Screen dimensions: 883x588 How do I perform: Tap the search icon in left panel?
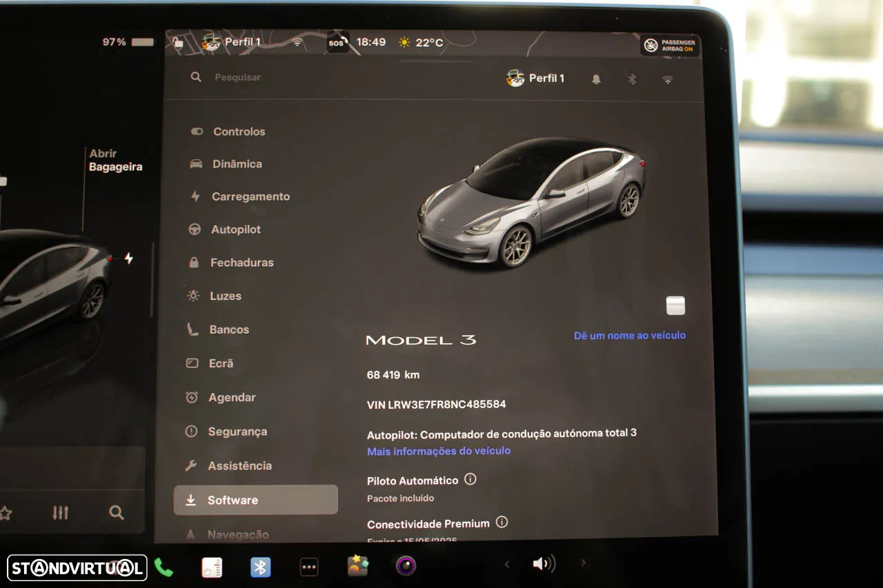click(x=117, y=512)
